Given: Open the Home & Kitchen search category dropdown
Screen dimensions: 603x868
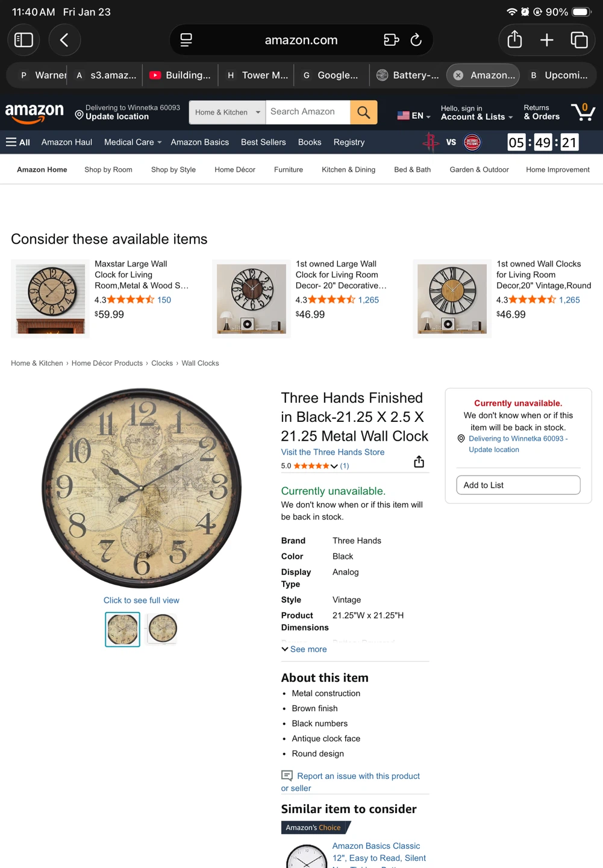Looking at the screenshot, I should 227,112.
